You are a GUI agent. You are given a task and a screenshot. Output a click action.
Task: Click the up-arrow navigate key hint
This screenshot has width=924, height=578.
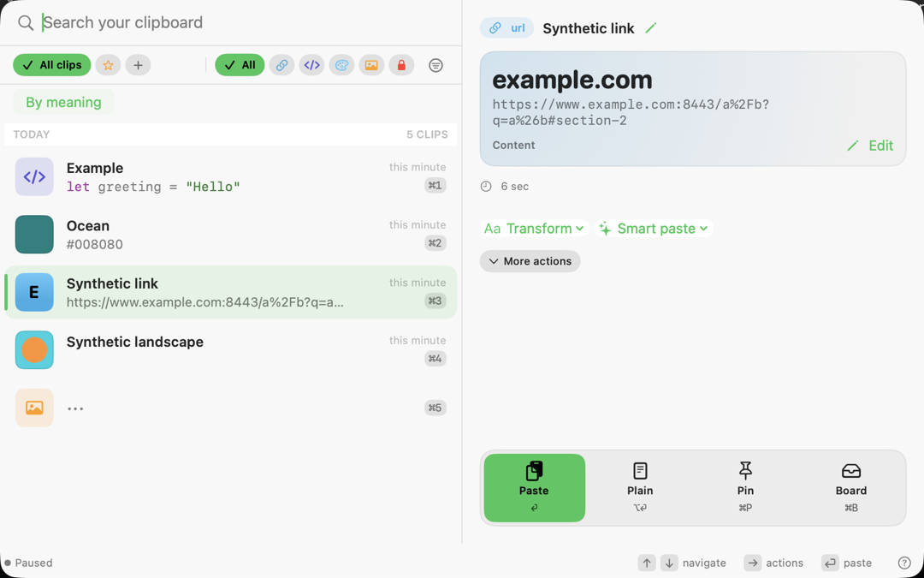coord(647,563)
